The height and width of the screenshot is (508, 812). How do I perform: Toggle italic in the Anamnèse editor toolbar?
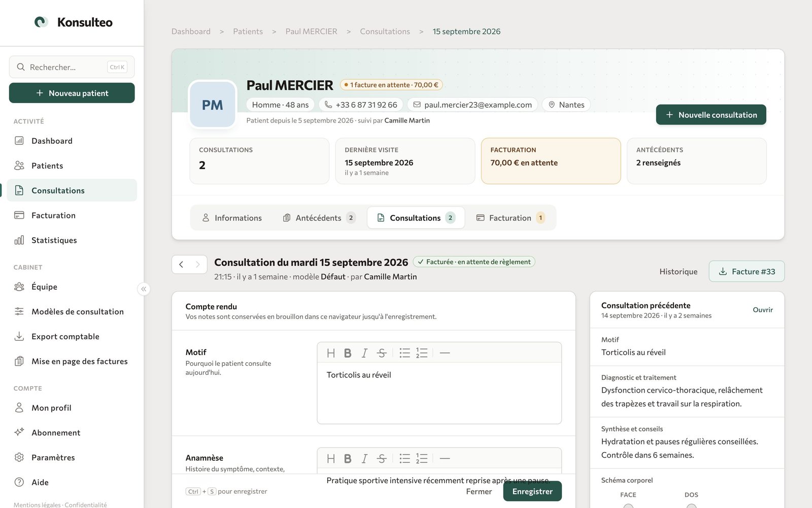364,459
